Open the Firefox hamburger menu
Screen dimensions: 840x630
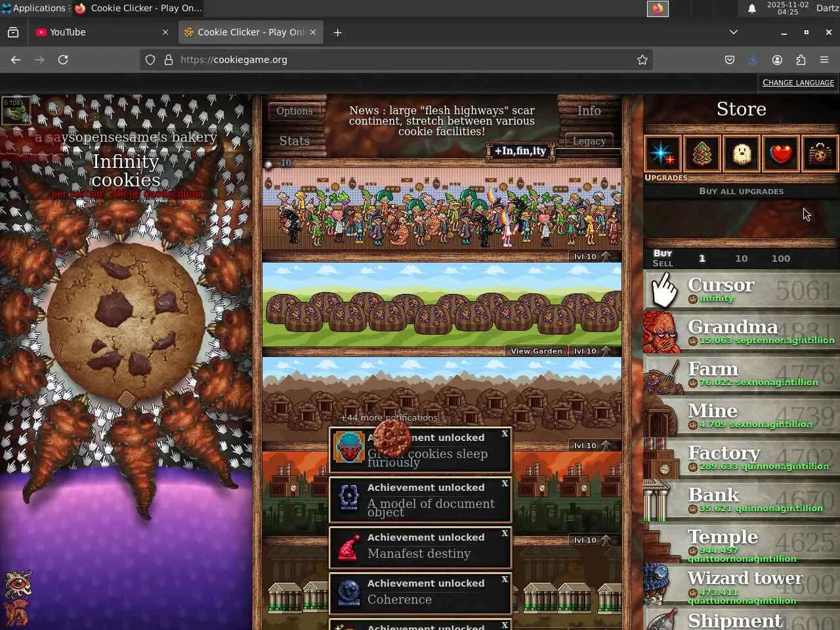pyautogui.click(x=824, y=60)
